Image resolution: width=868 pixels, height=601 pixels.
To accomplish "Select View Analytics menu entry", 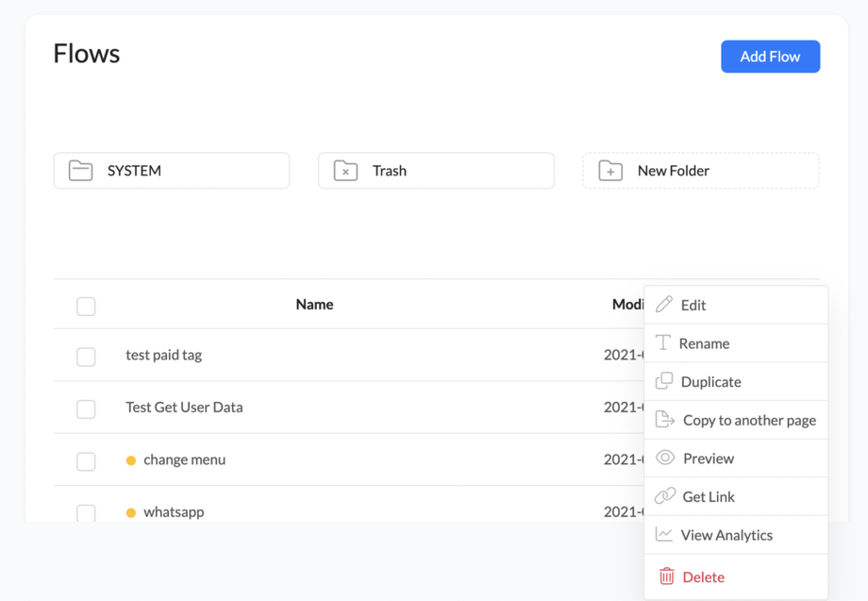I will [726, 535].
